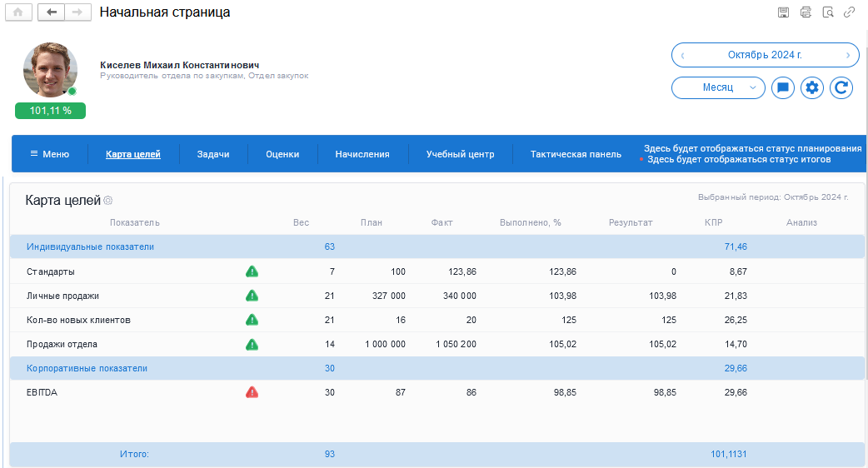This screenshot has height=468, width=868.
Task: Advance to next month using right chevron
Action: click(x=848, y=56)
